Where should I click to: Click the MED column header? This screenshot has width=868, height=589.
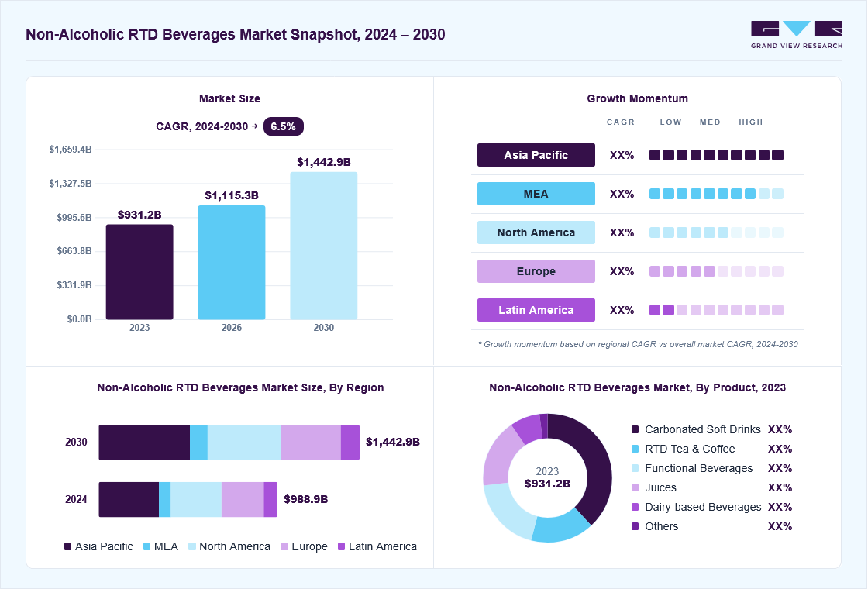710,122
